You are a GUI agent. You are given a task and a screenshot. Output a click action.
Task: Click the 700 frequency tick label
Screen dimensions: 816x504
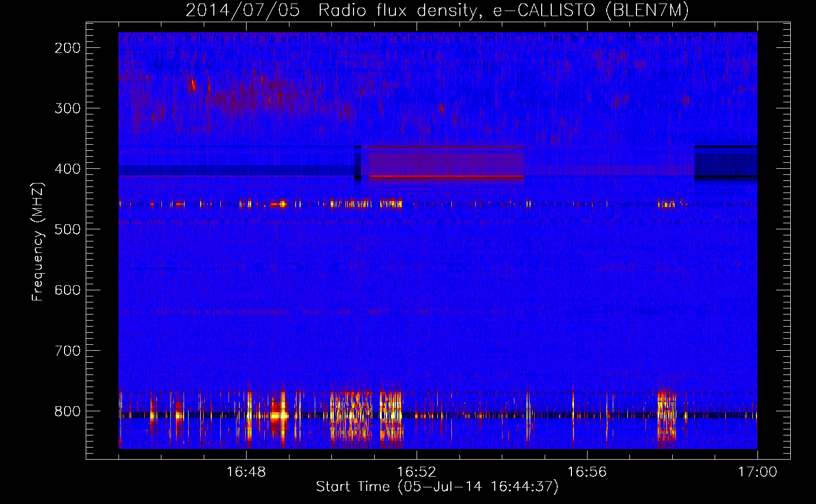click(x=68, y=350)
